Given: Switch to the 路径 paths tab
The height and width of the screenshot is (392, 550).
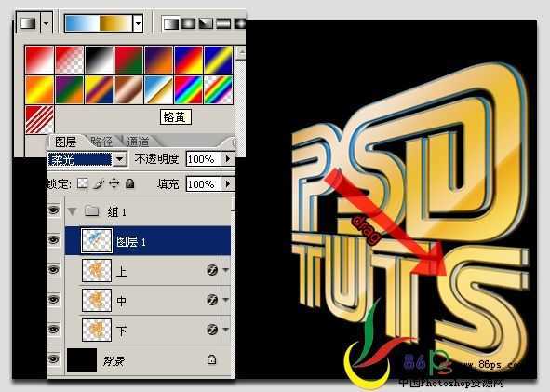Looking at the screenshot, I should [101, 142].
